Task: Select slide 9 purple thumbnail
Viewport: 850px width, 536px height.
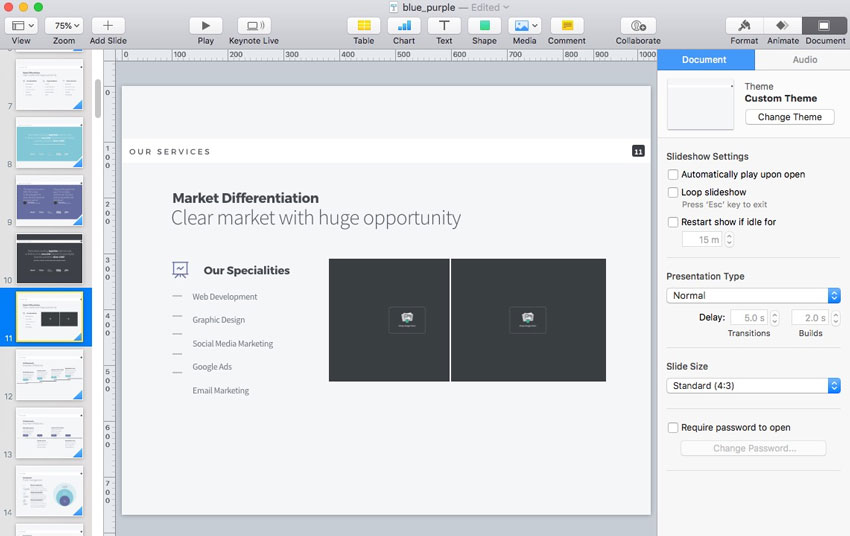Action: coord(49,201)
